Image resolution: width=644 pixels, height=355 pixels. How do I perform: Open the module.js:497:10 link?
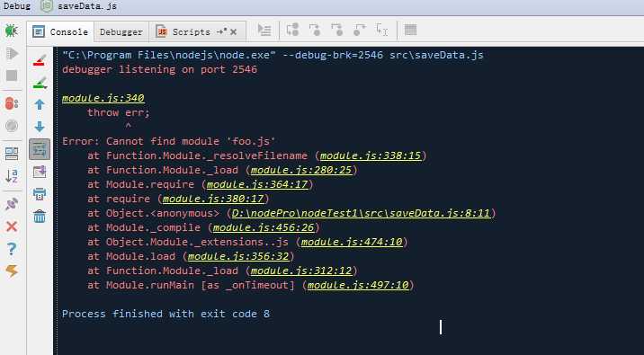click(x=358, y=285)
